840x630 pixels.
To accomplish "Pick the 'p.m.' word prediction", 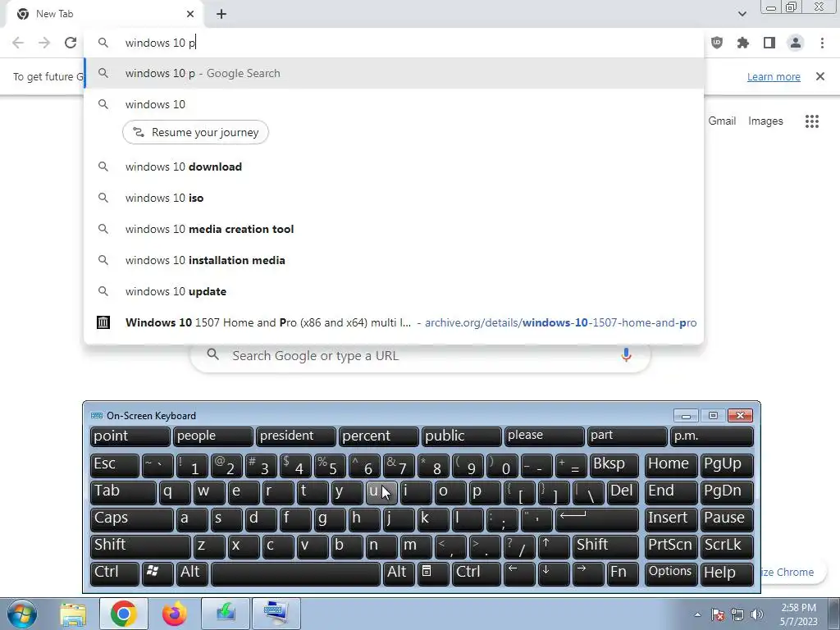I will 712,436.
